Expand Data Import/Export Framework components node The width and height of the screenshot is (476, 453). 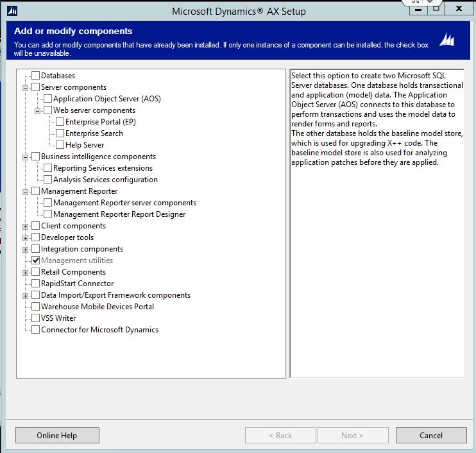pos(25,296)
